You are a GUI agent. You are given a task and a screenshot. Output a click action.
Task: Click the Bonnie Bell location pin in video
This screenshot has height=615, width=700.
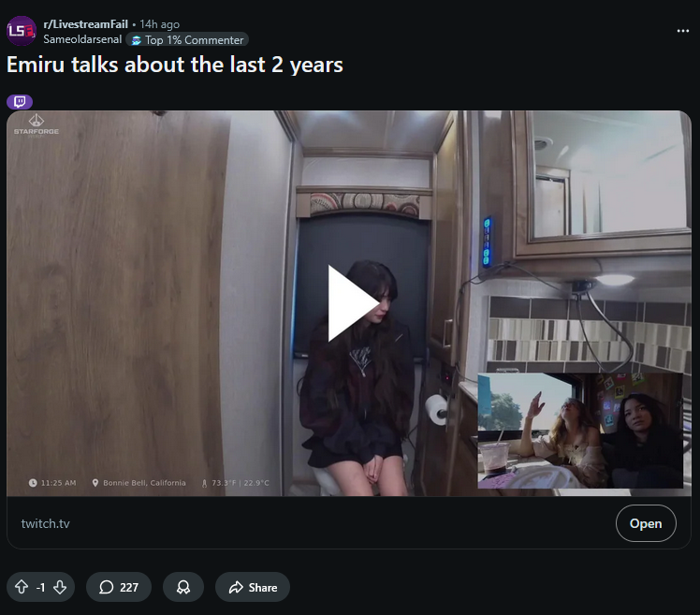point(95,483)
